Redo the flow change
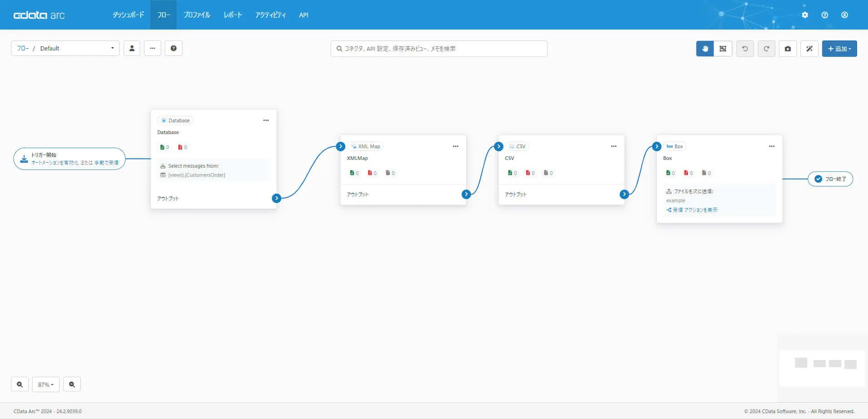This screenshot has width=868, height=419. coord(766,49)
